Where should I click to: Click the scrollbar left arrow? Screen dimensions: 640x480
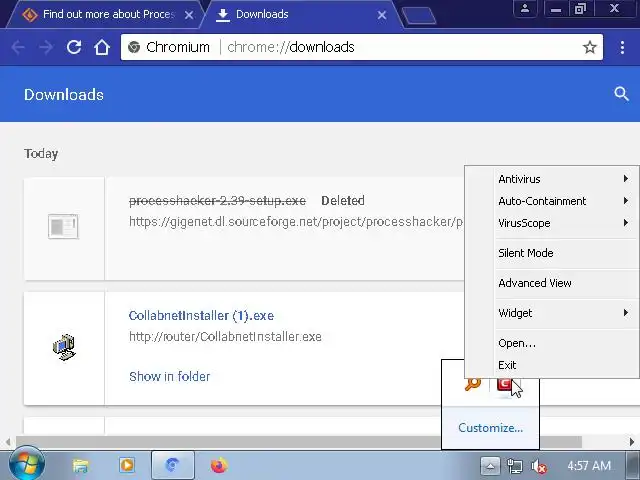8,442
